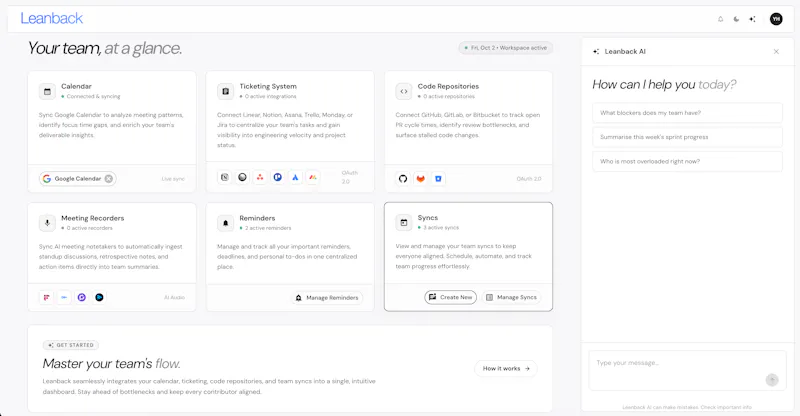Click the Reminders bell card icon
The width and height of the screenshot is (800, 416).
(226, 223)
